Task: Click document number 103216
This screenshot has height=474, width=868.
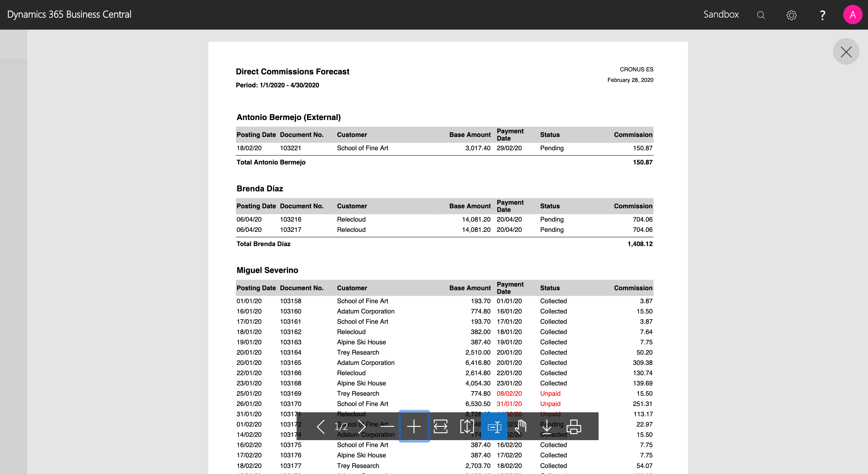Action: click(291, 219)
